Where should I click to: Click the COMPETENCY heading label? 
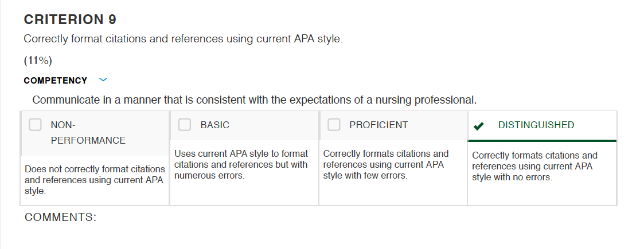point(56,80)
